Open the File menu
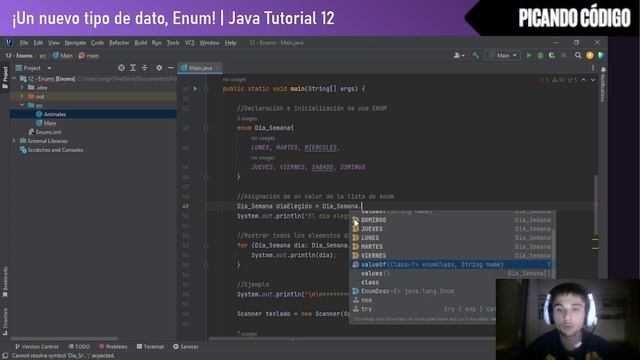The image size is (640, 360). (24, 43)
